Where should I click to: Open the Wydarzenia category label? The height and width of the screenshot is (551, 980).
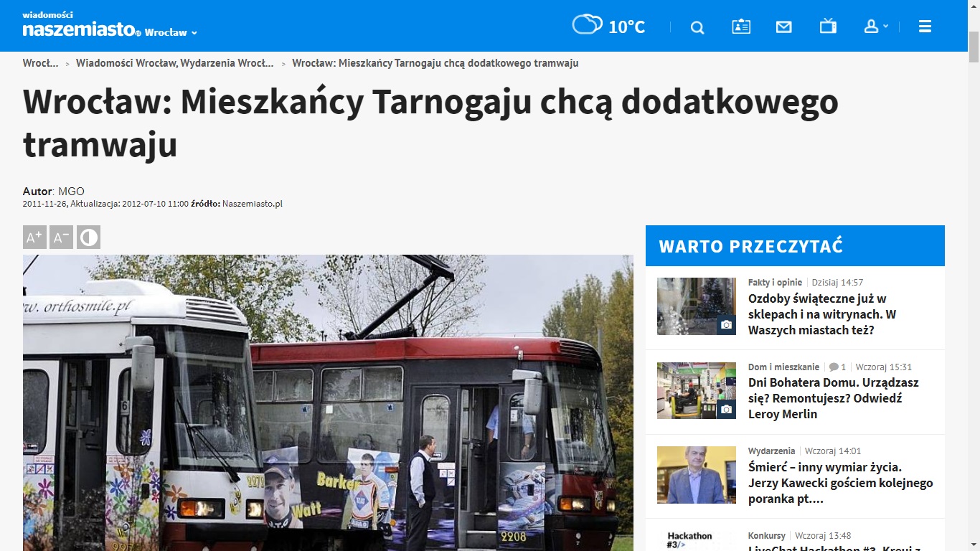point(771,451)
